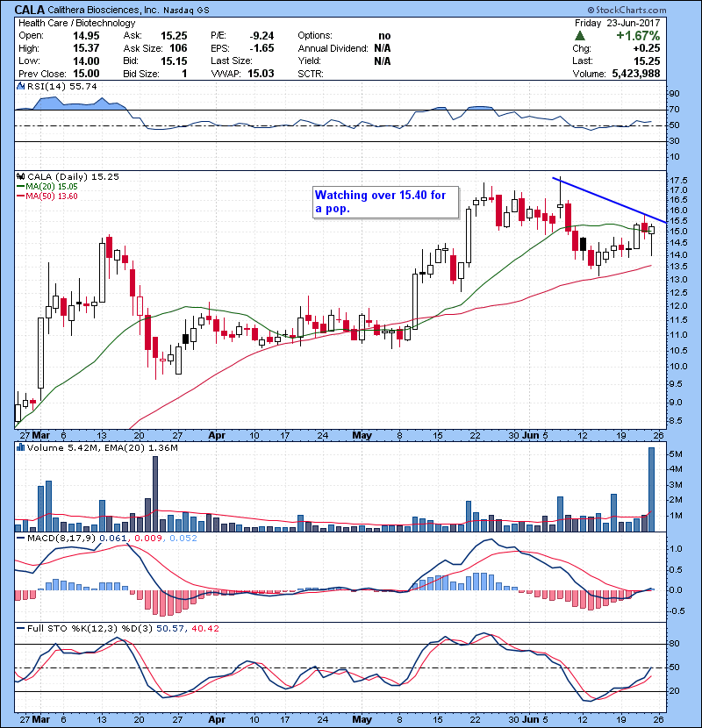
Task: Click the SCTR label
Action: (x=311, y=74)
